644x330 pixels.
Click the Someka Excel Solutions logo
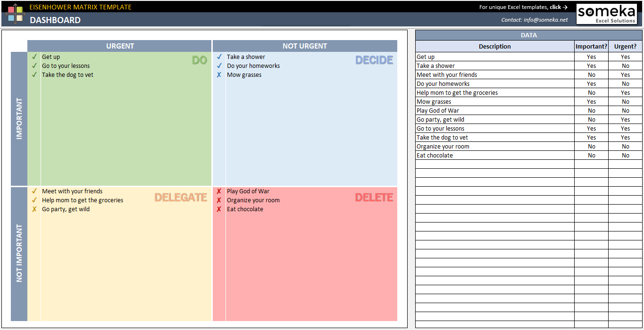[607, 13]
